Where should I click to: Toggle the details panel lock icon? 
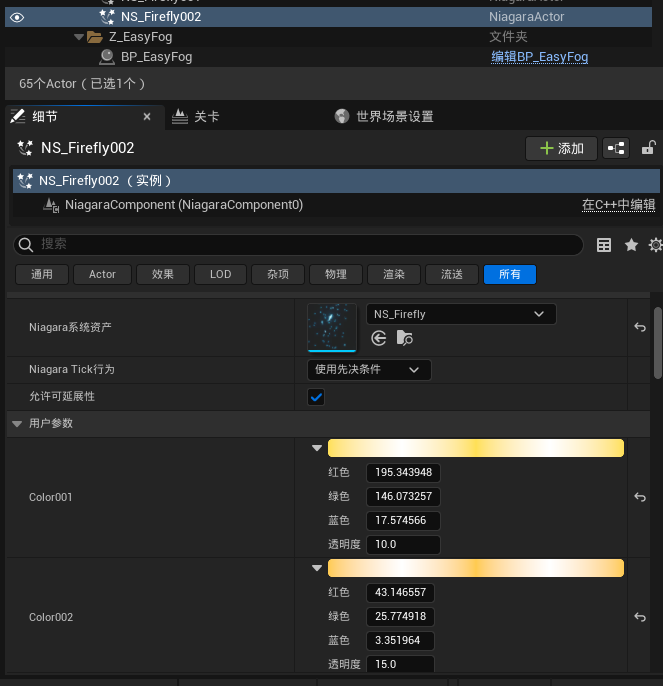point(648,148)
